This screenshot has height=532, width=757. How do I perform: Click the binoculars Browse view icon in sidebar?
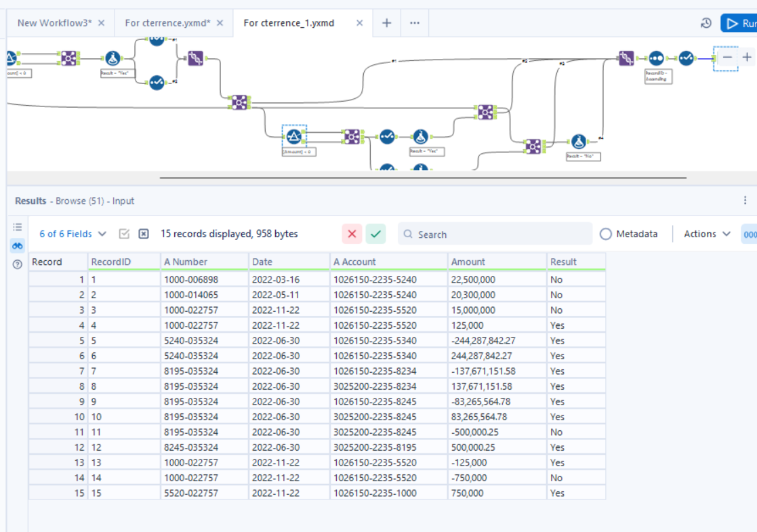pos(18,246)
